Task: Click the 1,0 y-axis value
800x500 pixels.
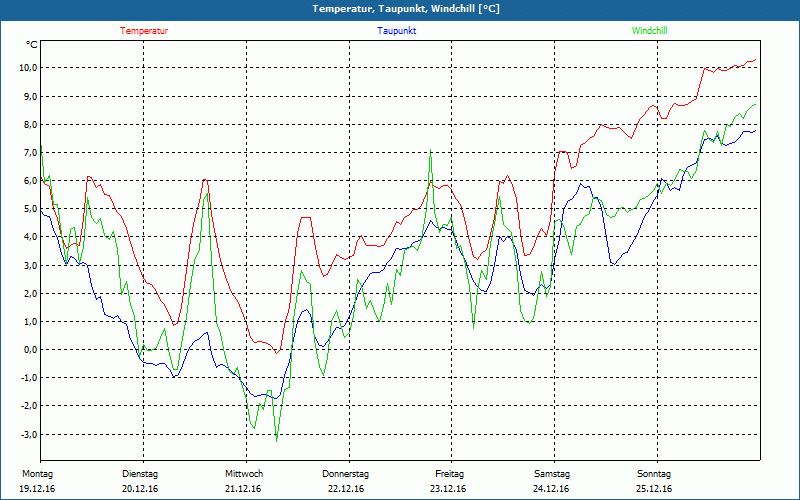Action: 29,321
